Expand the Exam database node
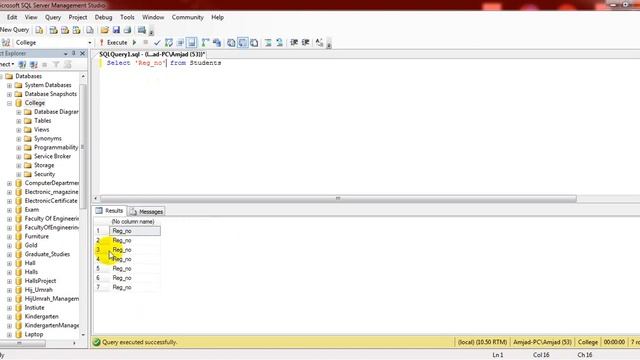The image size is (640, 360). pos(9,210)
